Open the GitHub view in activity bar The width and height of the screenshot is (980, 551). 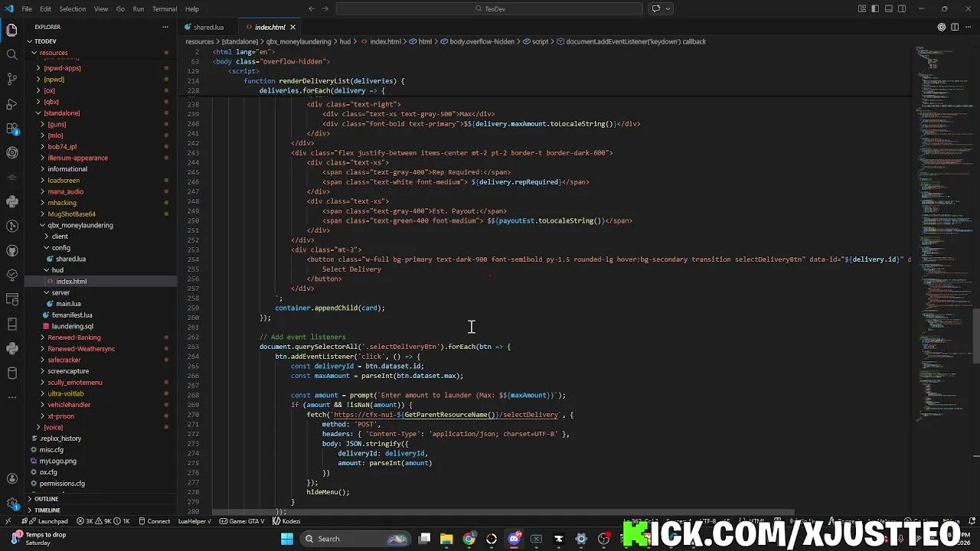pyautogui.click(x=11, y=250)
